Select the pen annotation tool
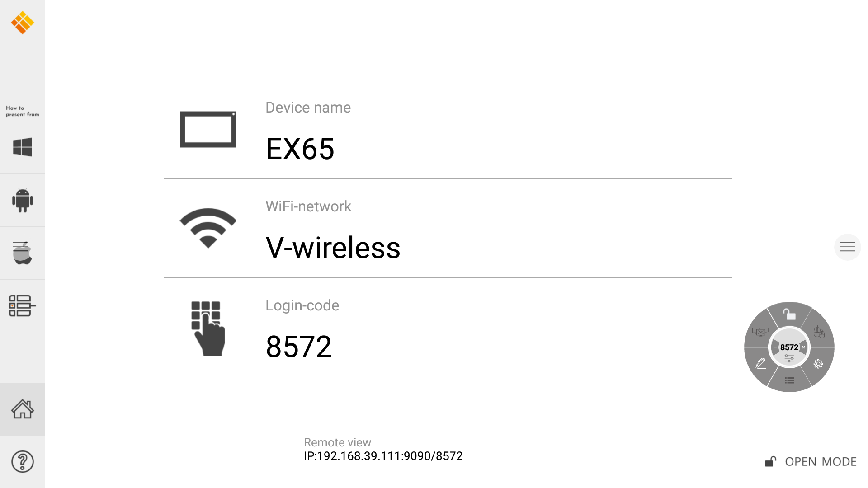The width and height of the screenshot is (868, 488). (x=760, y=363)
